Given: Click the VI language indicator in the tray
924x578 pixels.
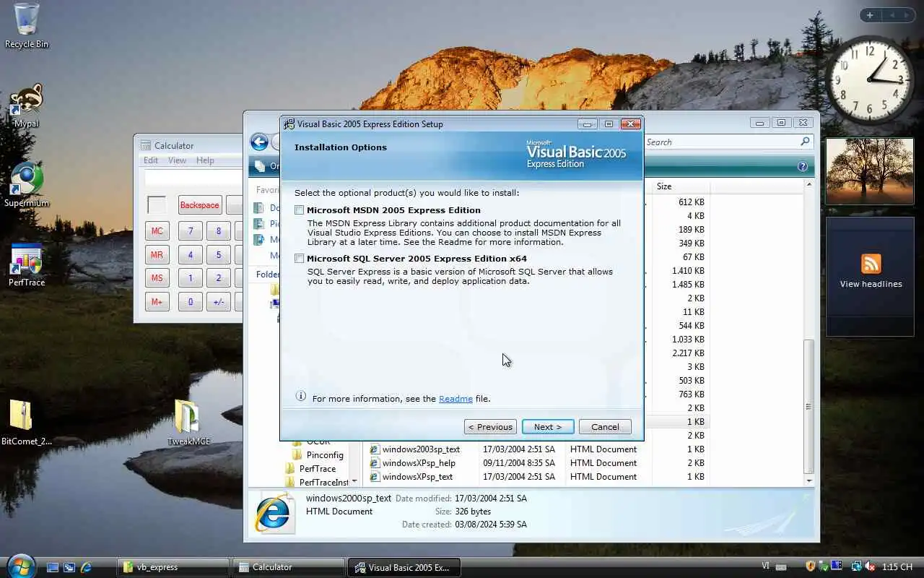Looking at the screenshot, I should pos(765,567).
